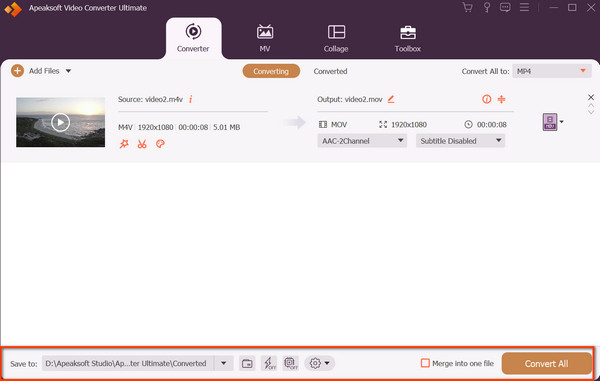Click the Apeaksoft logo icon
This screenshot has width=600, height=381.
13,9
